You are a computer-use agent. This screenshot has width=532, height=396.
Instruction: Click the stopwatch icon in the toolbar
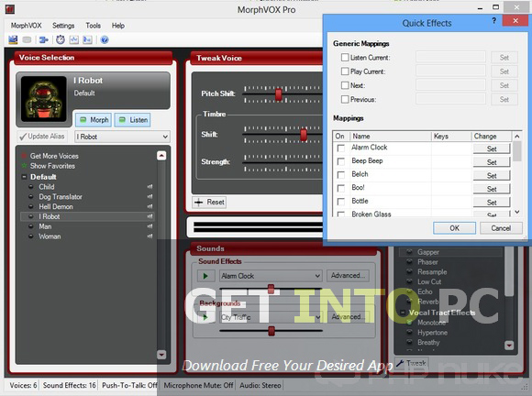tap(61, 39)
